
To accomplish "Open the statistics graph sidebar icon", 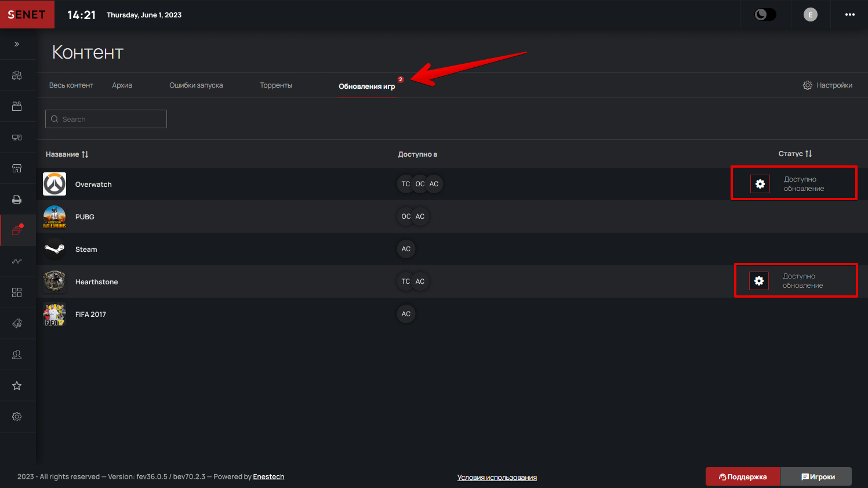I will coord(17,262).
